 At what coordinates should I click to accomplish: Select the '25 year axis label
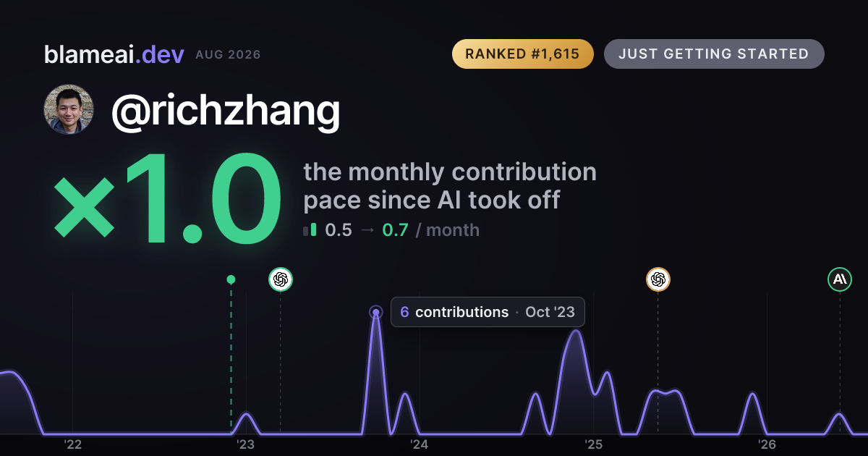point(593,444)
